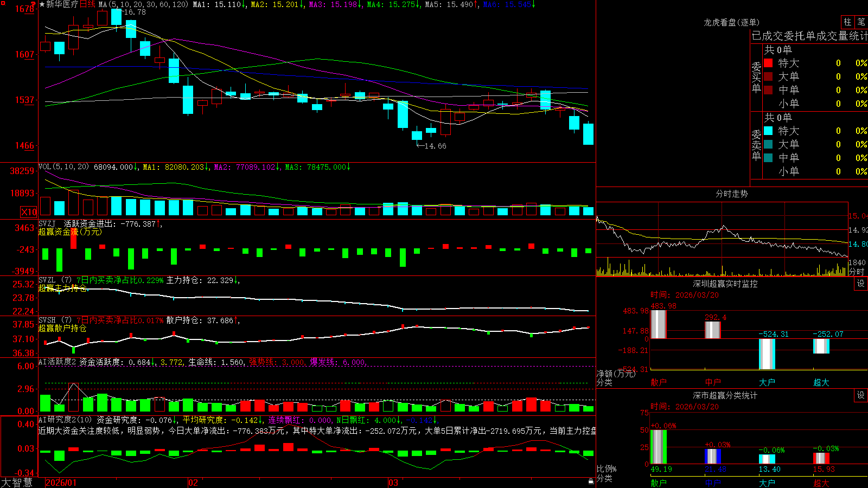Click the 14.66 low price annotation
This screenshot has width=868, height=488.
pyautogui.click(x=435, y=146)
